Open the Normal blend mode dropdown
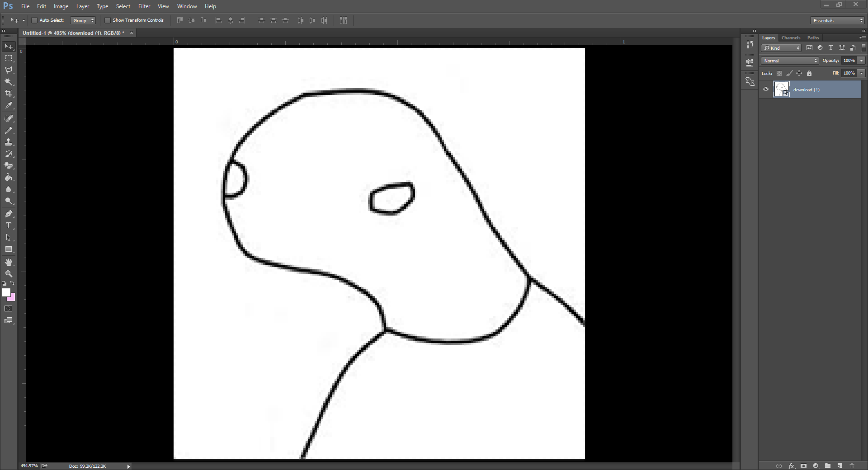This screenshot has width=868, height=470. coord(790,61)
